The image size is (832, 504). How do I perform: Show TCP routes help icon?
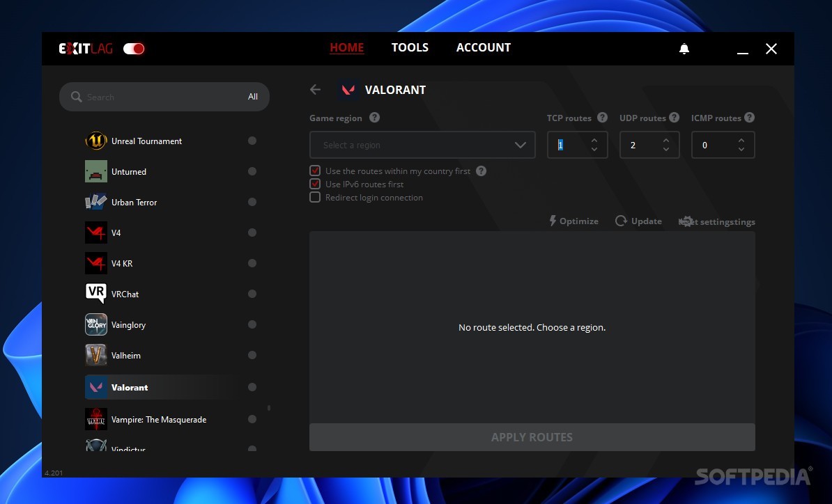pyautogui.click(x=602, y=118)
